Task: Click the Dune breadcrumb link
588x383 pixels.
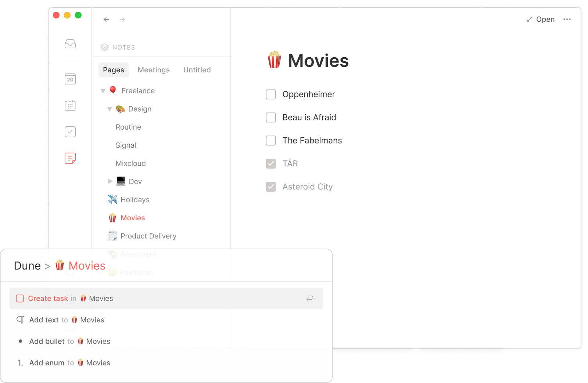Action: tap(27, 265)
